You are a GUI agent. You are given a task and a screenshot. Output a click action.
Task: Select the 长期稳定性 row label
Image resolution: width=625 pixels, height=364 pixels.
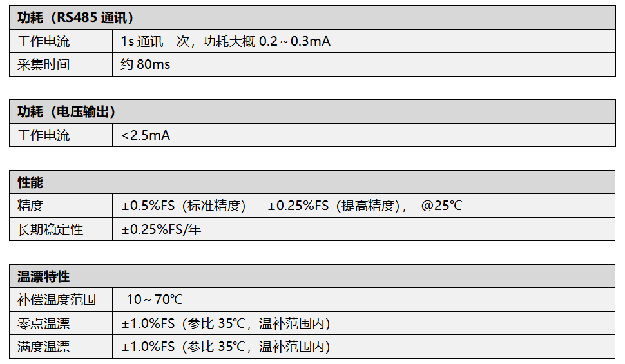61,229
